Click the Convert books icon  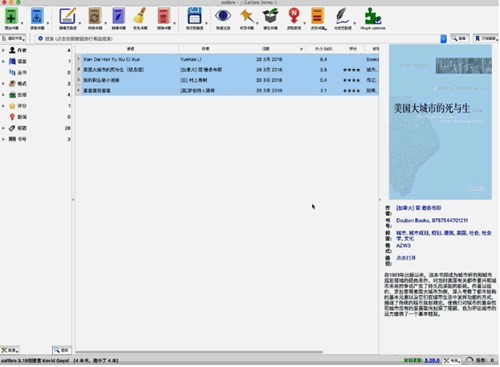(95, 16)
